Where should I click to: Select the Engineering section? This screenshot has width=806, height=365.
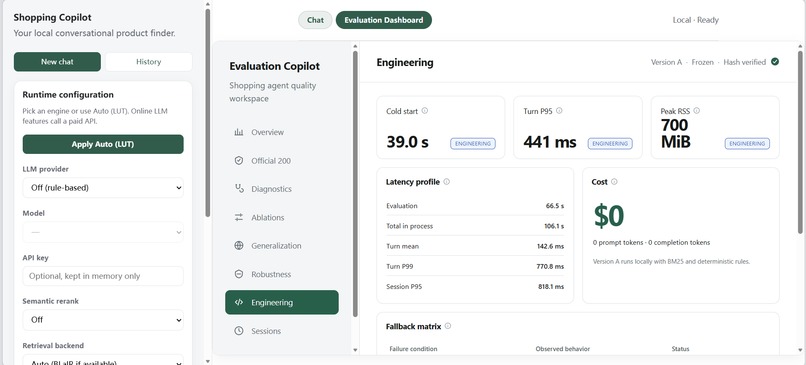pyautogui.click(x=282, y=302)
